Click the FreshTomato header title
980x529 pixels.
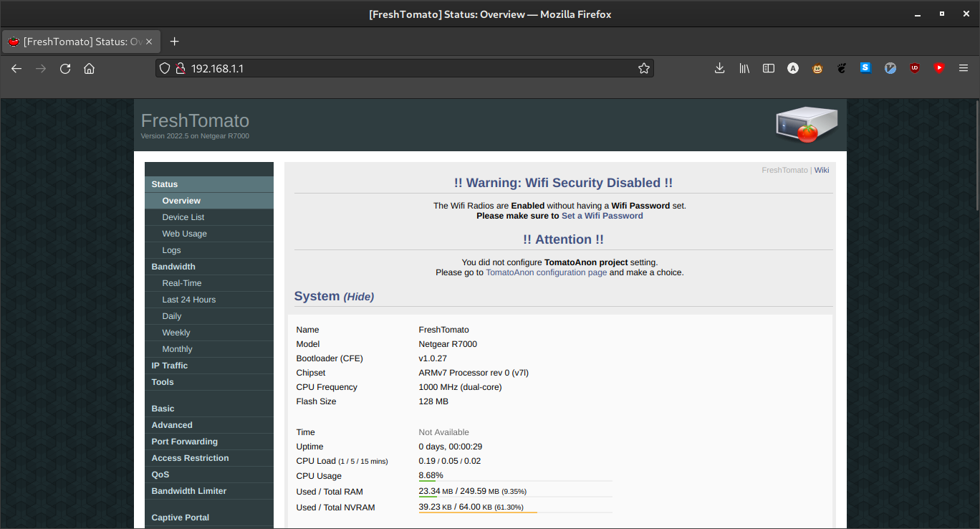click(x=195, y=120)
